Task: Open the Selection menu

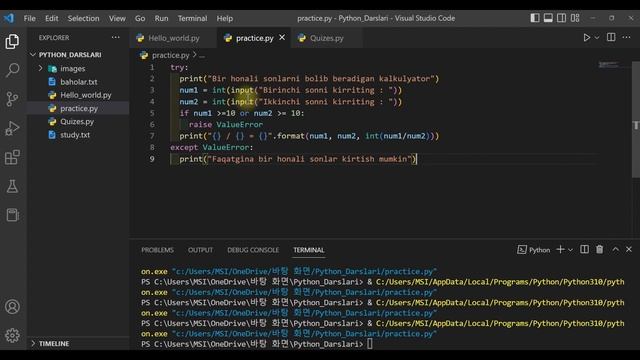Action: click(83, 18)
